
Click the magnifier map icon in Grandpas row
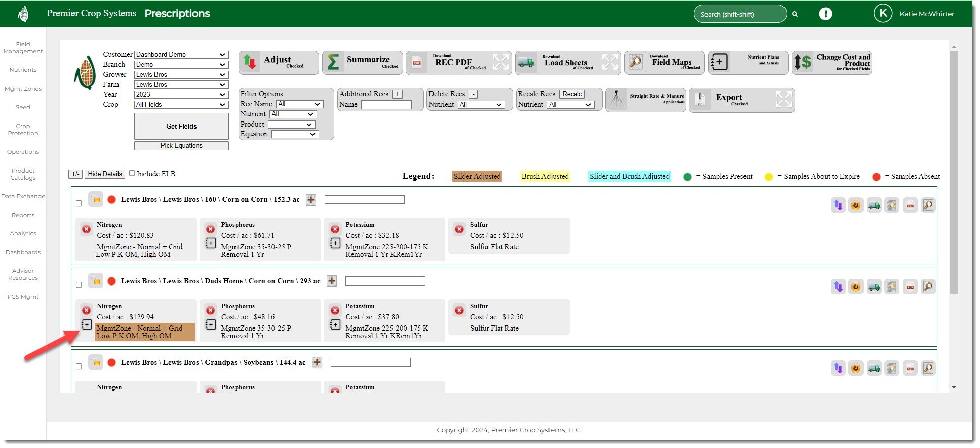(x=928, y=369)
